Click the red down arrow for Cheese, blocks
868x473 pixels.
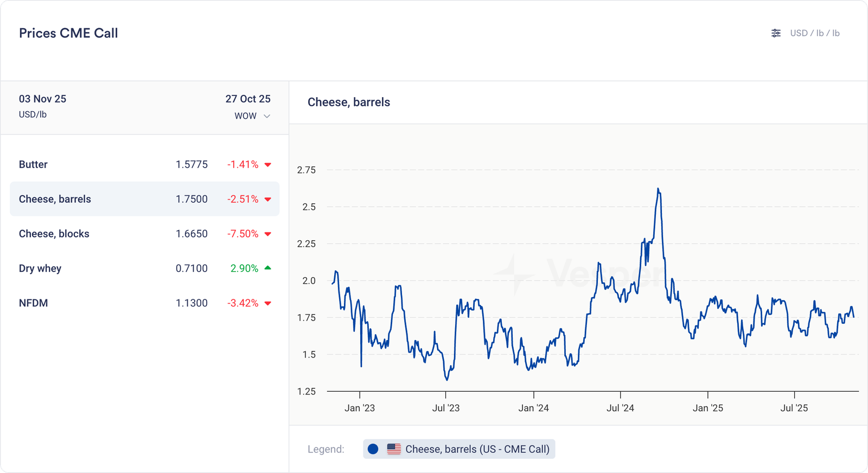click(x=267, y=234)
